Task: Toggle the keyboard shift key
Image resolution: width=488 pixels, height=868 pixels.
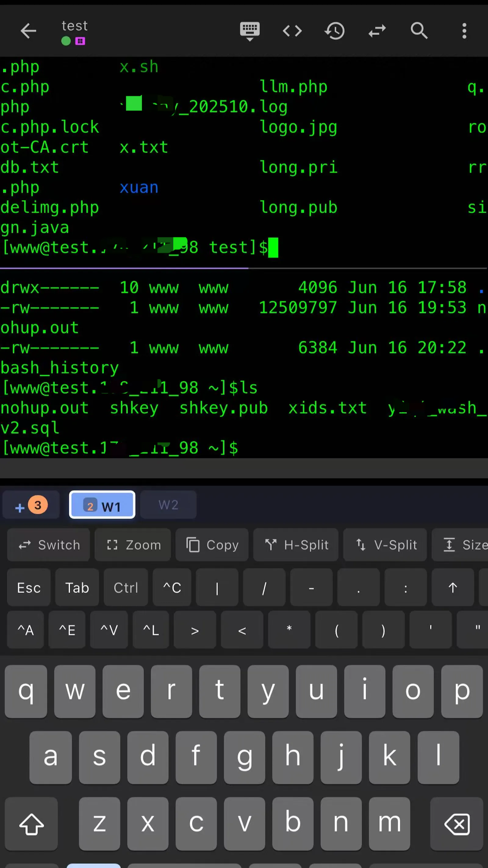Action: [31, 824]
